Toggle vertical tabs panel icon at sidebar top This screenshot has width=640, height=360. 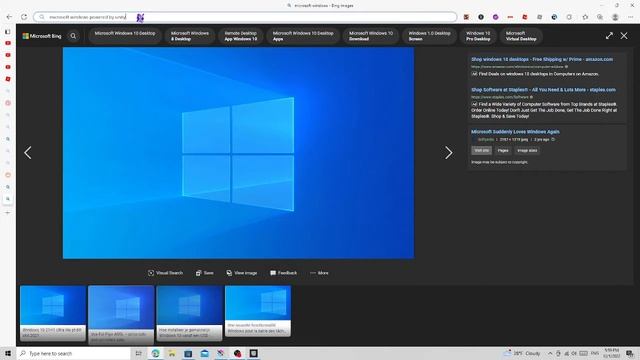point(8,31)
